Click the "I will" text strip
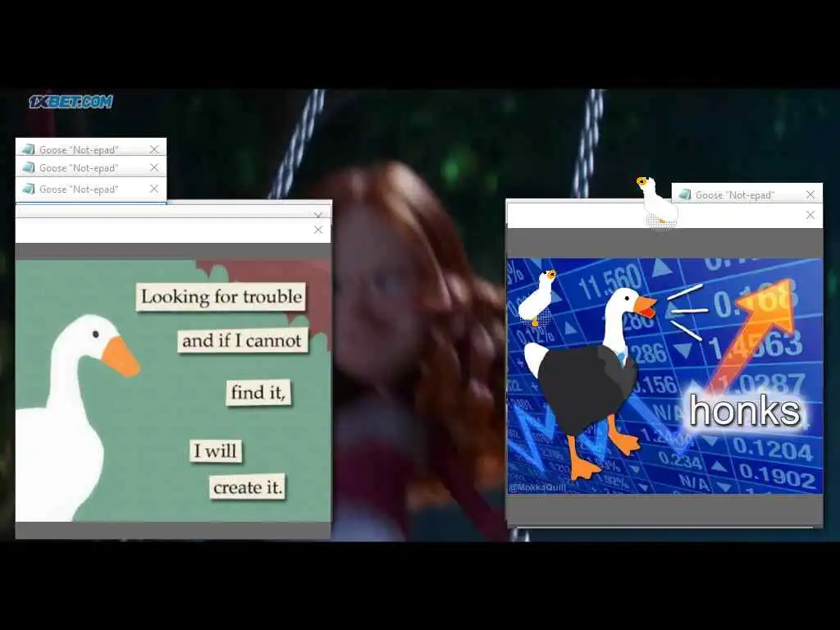840x630 pixels. 216,450
